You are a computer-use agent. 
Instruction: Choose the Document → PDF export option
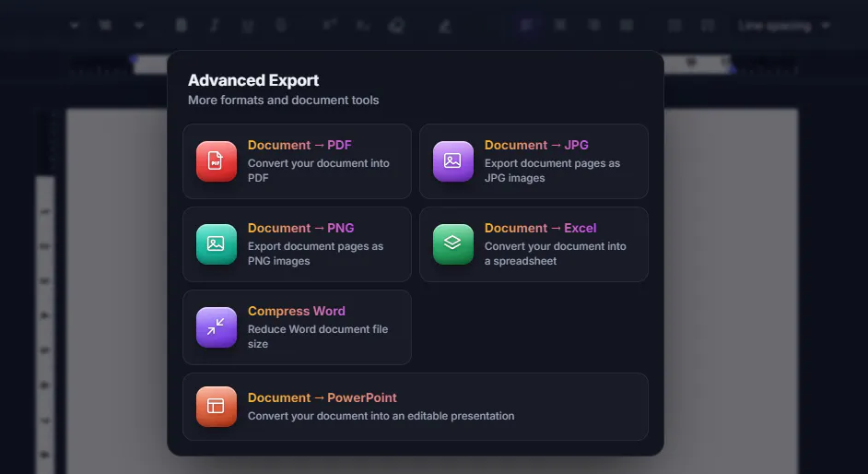[297, 161]
